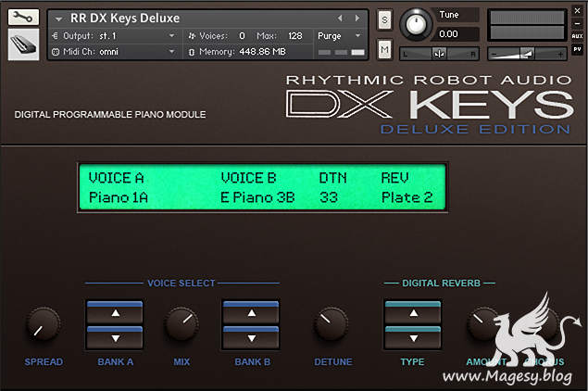Select next voice with Bank A up arrow
The width and height of the screenshot is (588, 391).
click(x=115, y=312)
